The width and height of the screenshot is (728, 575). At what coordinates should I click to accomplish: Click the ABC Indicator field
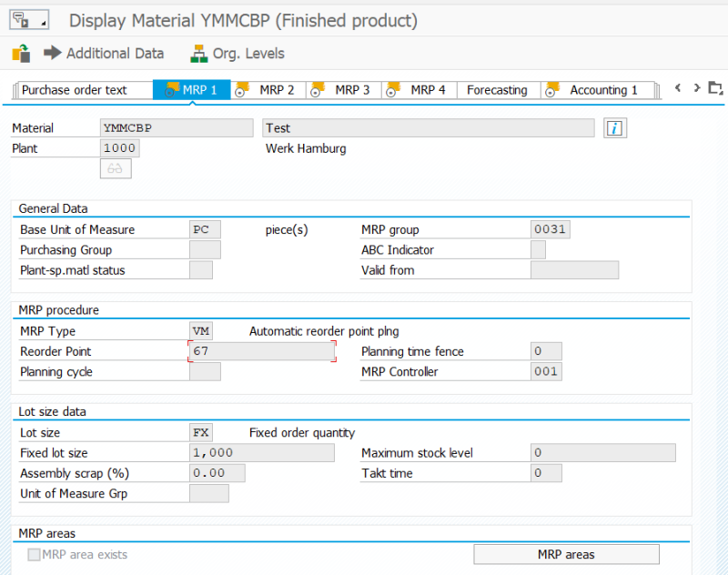click(538, 249)
